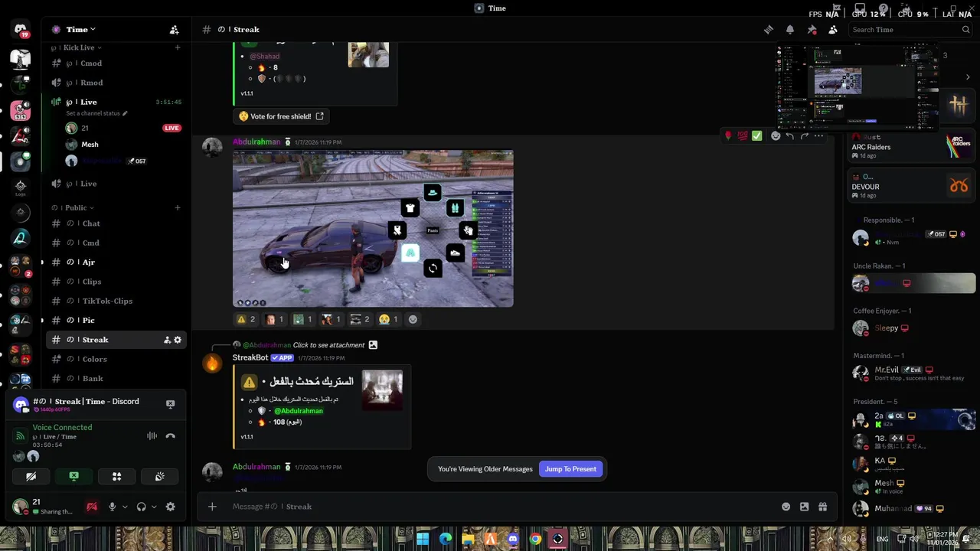Join the Rmod voice channel
Screen dimensions: 980x551
click(115, 83)
